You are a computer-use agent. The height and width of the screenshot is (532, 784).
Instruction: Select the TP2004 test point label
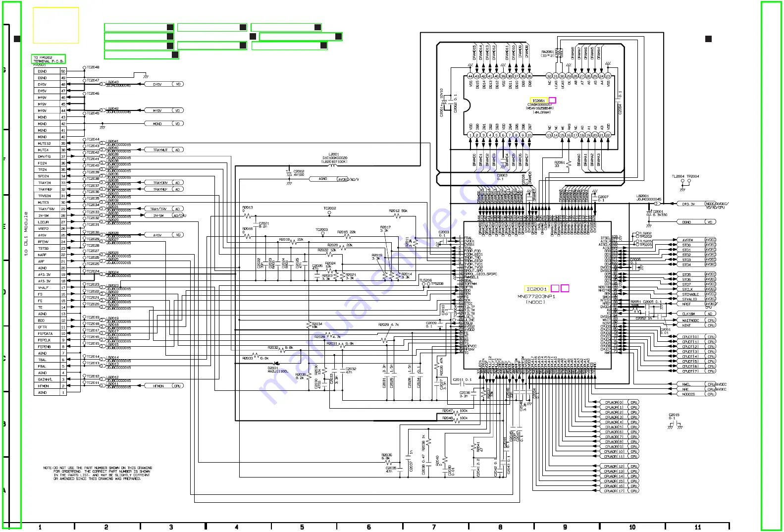tap(693, 176)
